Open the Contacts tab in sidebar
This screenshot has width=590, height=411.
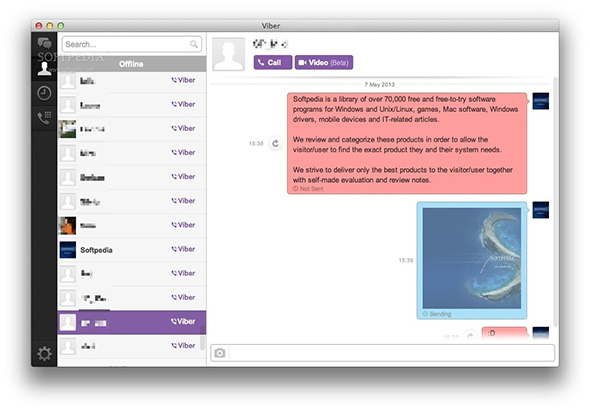[x=44, y=68]
